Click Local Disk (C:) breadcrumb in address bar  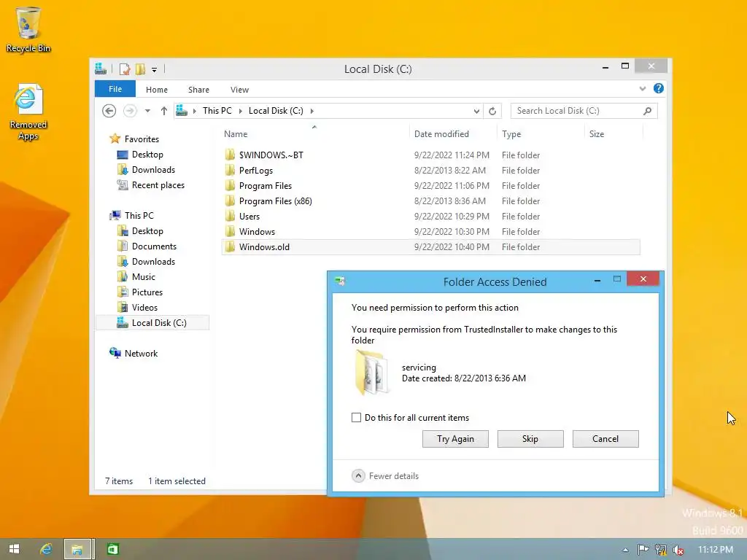[x=276, y=111]
